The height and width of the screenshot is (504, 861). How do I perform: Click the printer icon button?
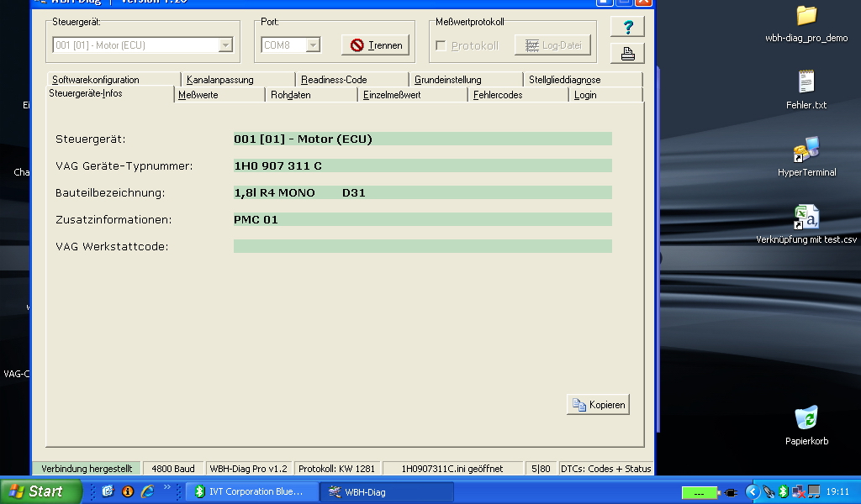(627, 53)
